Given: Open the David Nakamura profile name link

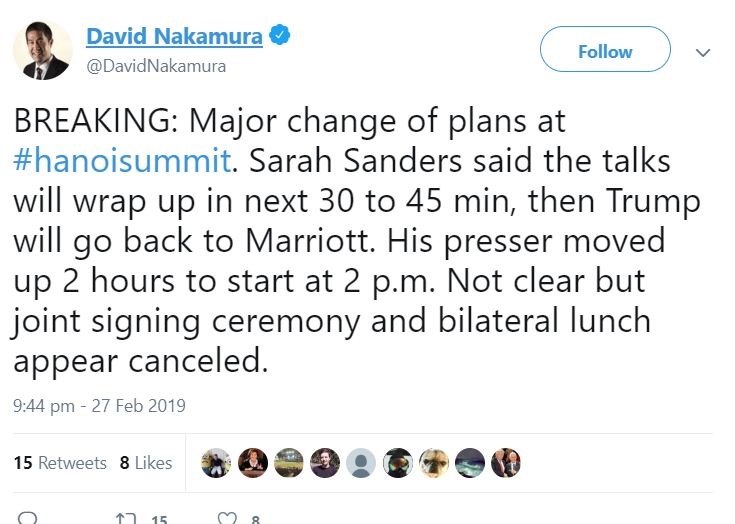Looking at the screenshot, I should click(x=174, y=37).
